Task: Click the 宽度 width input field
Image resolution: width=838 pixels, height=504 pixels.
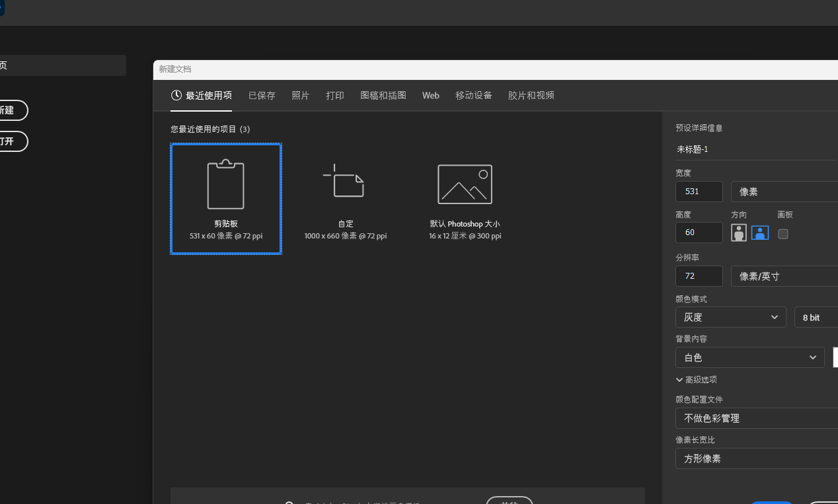Action: click(x=699, y=192)
